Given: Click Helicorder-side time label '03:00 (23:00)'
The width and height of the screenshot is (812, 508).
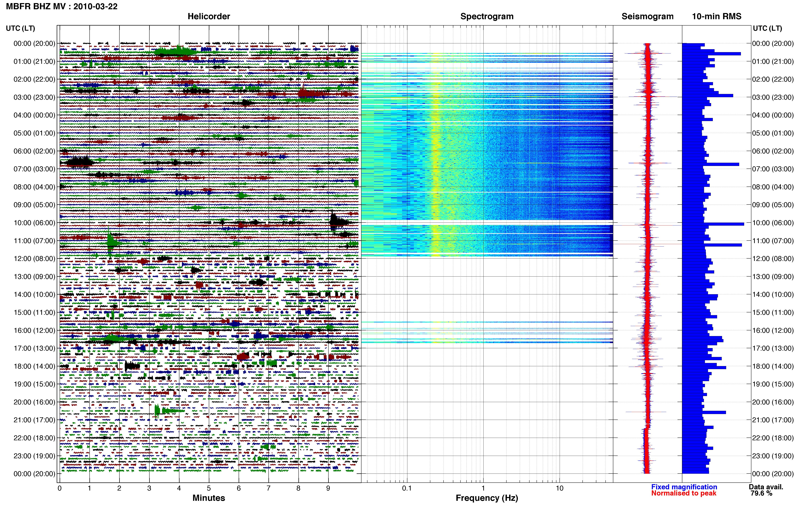Looking at the screenshot, I should point(34,97).
